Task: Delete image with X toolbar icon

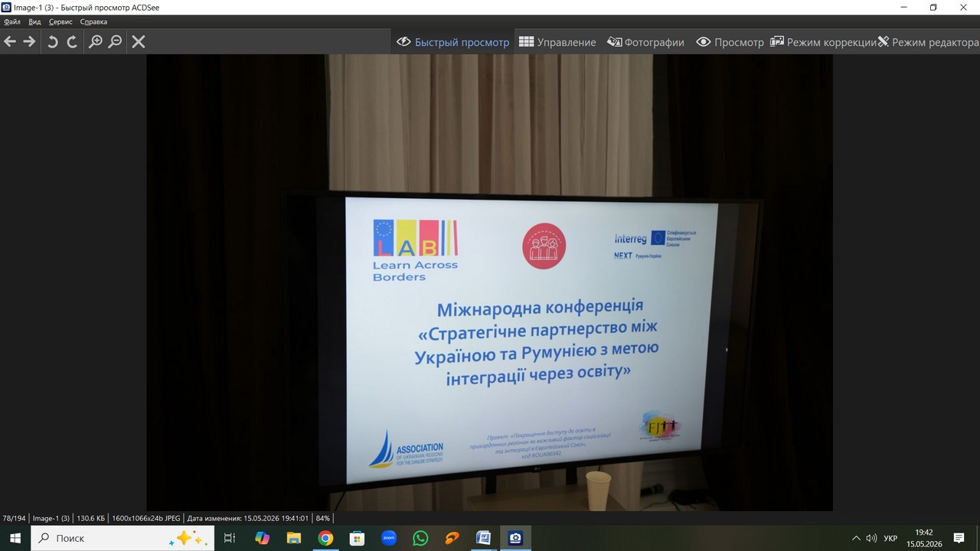Action: point(139,41)
